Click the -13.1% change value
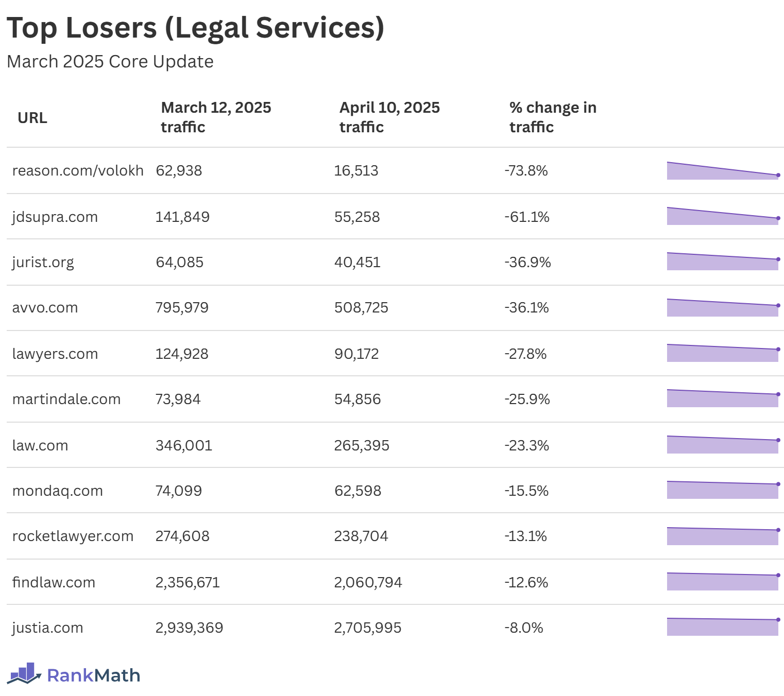 point(525,536)
